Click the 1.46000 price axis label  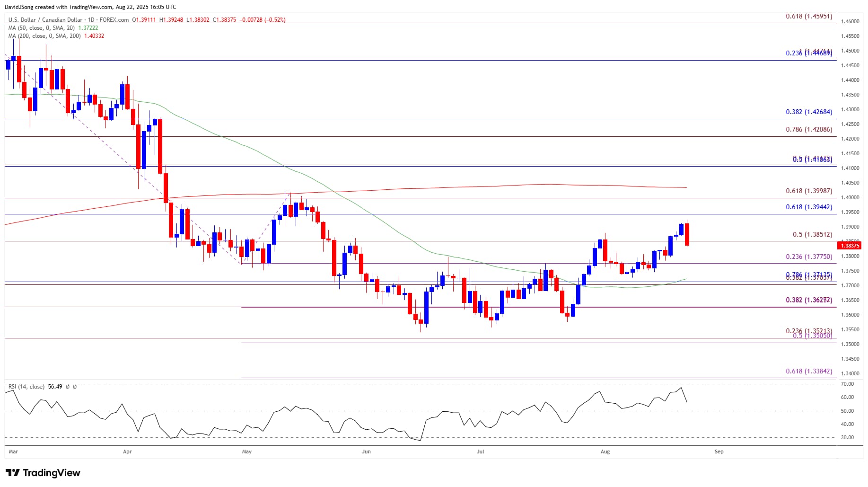click(x=850, y=21)
